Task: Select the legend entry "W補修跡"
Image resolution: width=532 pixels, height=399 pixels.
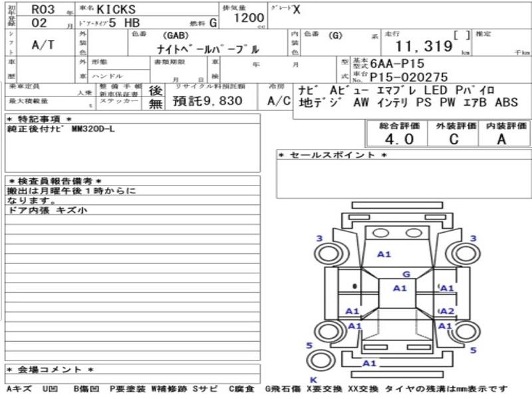Action: tap(169, 389)
